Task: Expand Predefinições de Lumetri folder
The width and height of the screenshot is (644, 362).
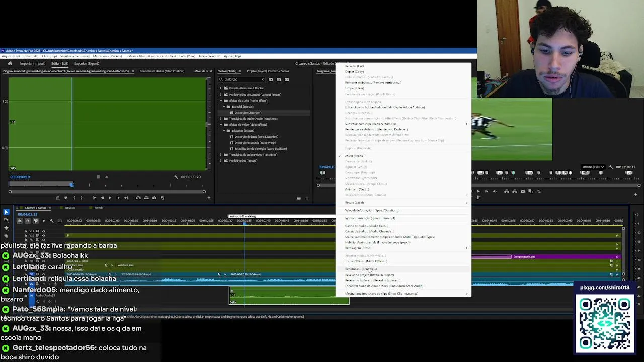Action: tap(220, 95)
